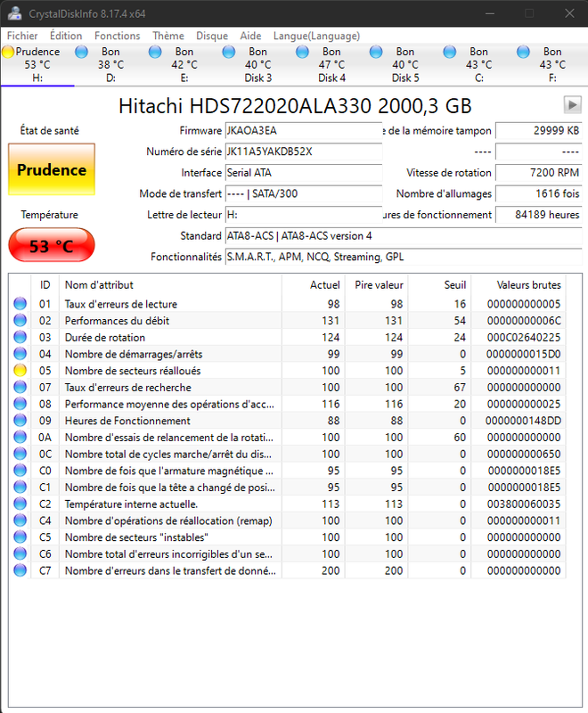Click the blue status orb for Disk 5
The image size is (588, 713).
376,52
